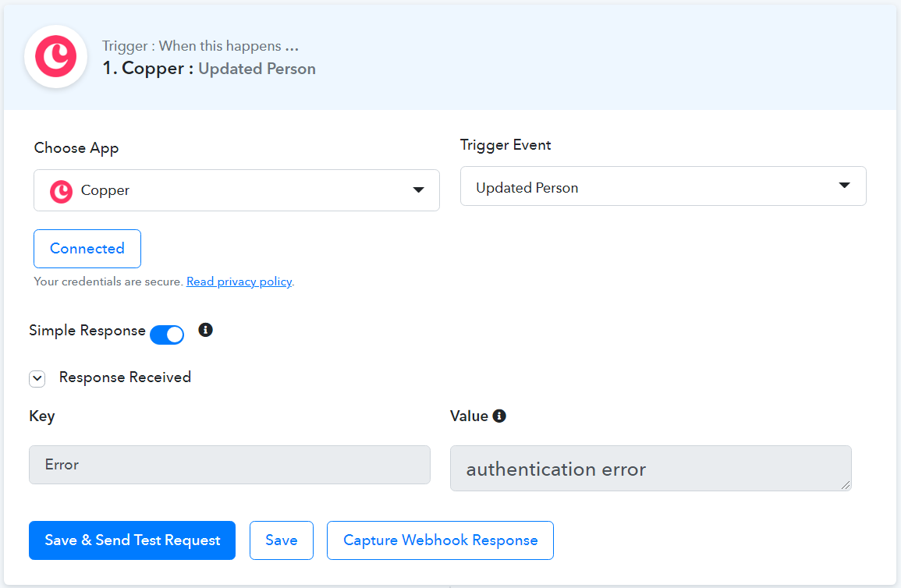
Task: Open the Read privacy policy link
Action: tap(239, 282)
